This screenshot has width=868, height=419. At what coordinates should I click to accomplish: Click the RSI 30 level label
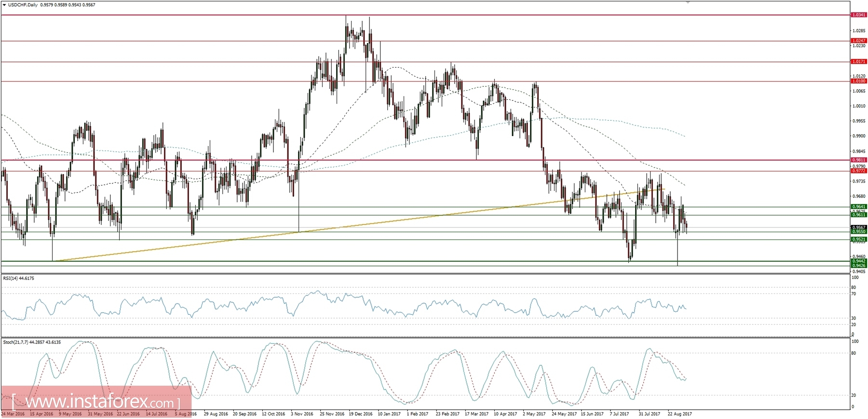(x=854, y=319)
